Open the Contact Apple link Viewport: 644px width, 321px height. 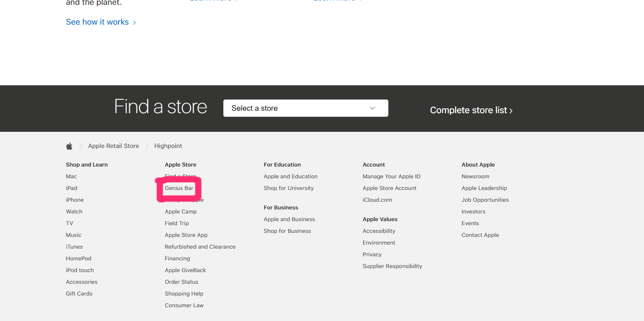480,235
